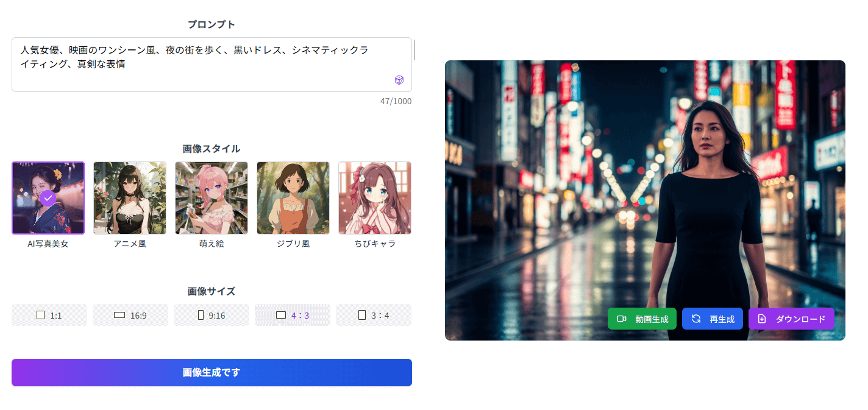Image resolution: width=868 pixels, height=410 pixels.
Task: Click the video camera icon on 動画生成
Action: (x=622, y=319)
